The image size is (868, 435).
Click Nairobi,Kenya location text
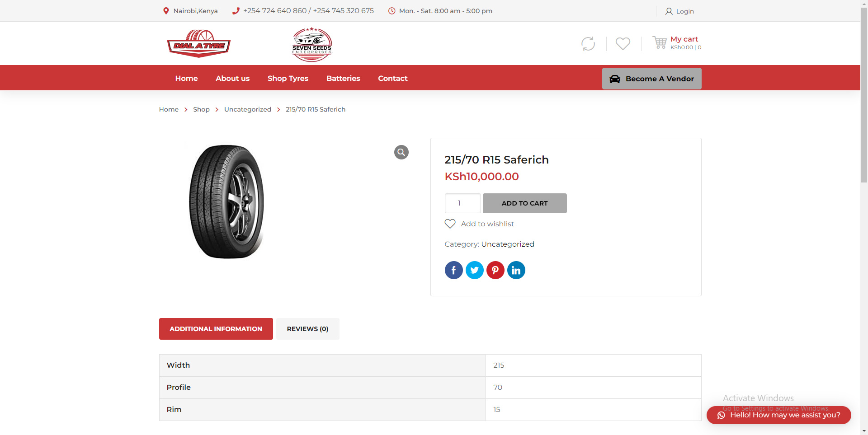(x=196, y=11)
